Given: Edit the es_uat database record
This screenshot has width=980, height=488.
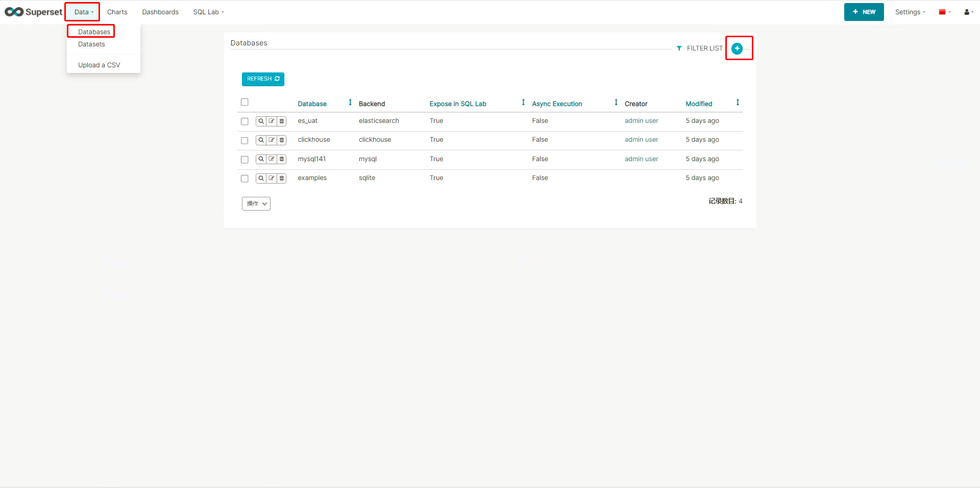Looking at the screenshot, I should [x=272, y=121].
